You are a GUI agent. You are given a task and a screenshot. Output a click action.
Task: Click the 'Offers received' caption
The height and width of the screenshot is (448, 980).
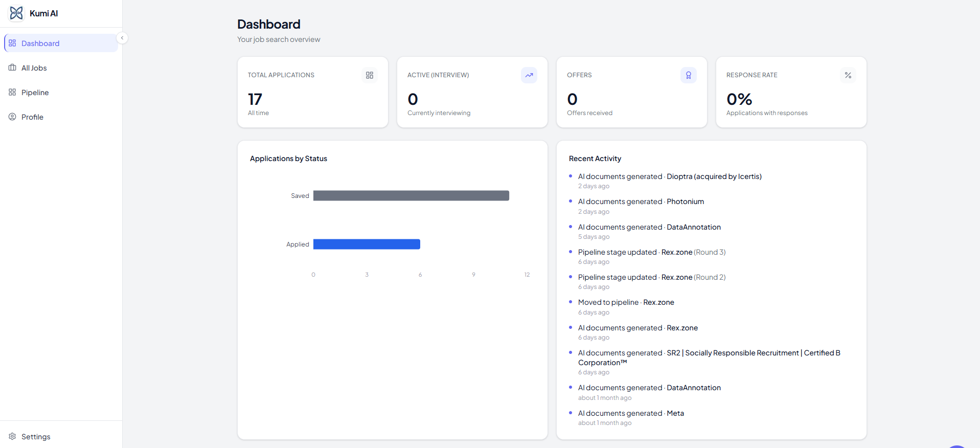pos(589,113)
